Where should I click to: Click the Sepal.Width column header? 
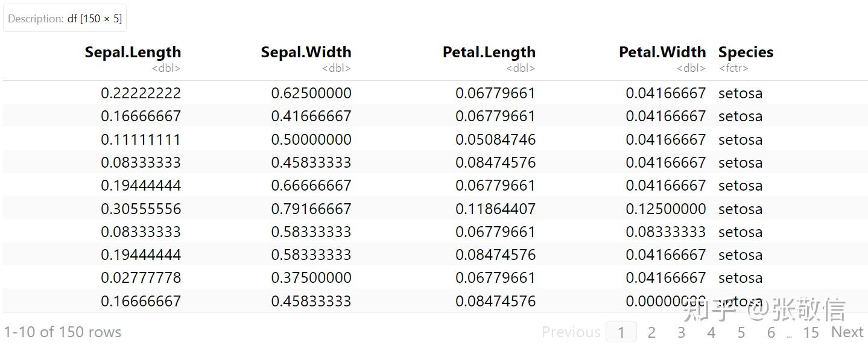[306, 52]
